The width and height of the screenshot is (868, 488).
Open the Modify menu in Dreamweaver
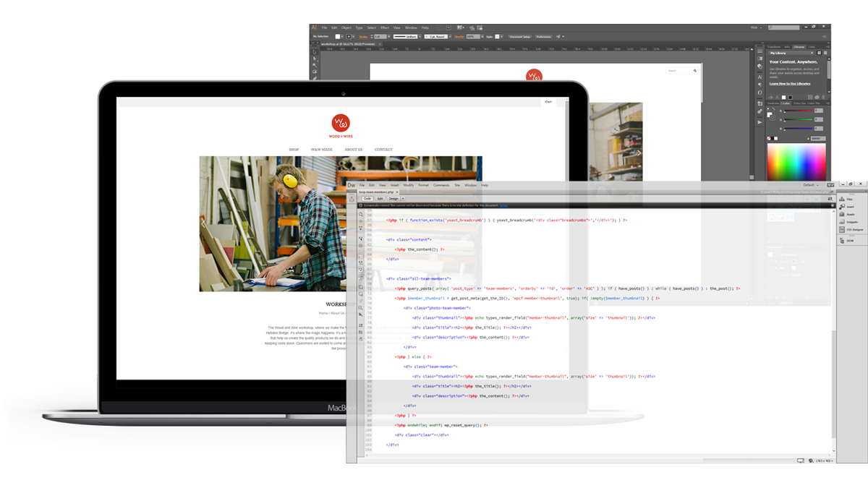[x=409, y=186]
